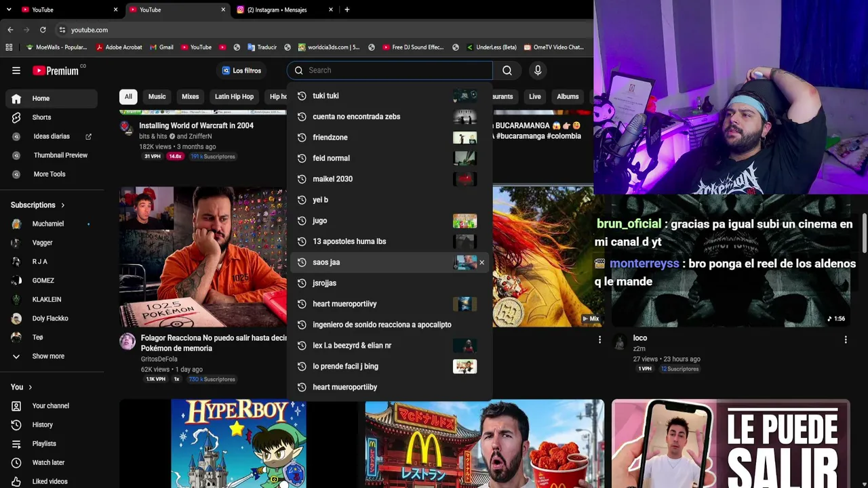The height and width of the screenshot is (488, 868).
Task: Select 'ingeniero de sonido reacciona a apocalipto' suggestion
Action: 390,325
